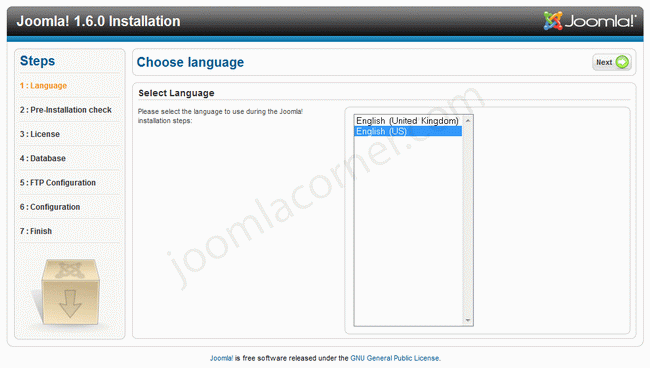The height and width of the screenshot is (368, 650).
Task: Open step 6: Configuration
Action: [50, 207]
